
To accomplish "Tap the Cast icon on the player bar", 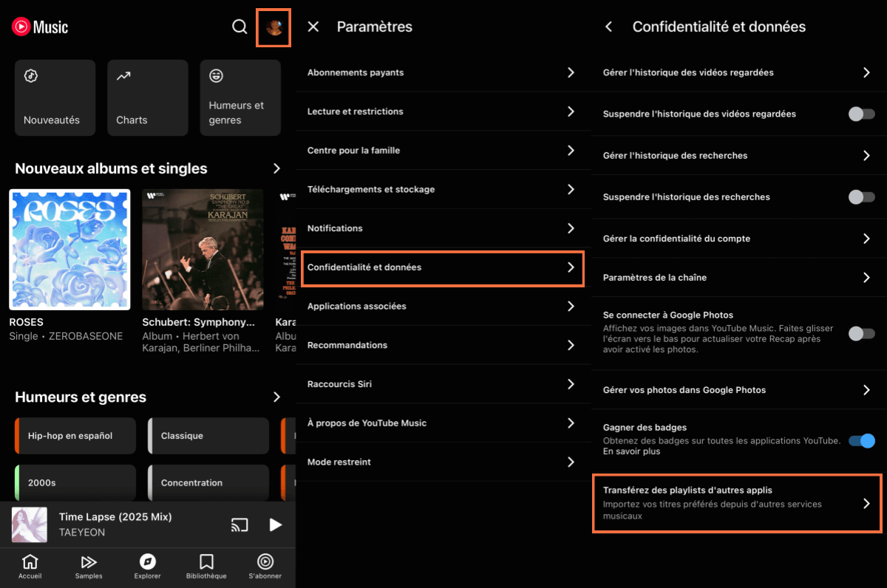I will (239, 524).
